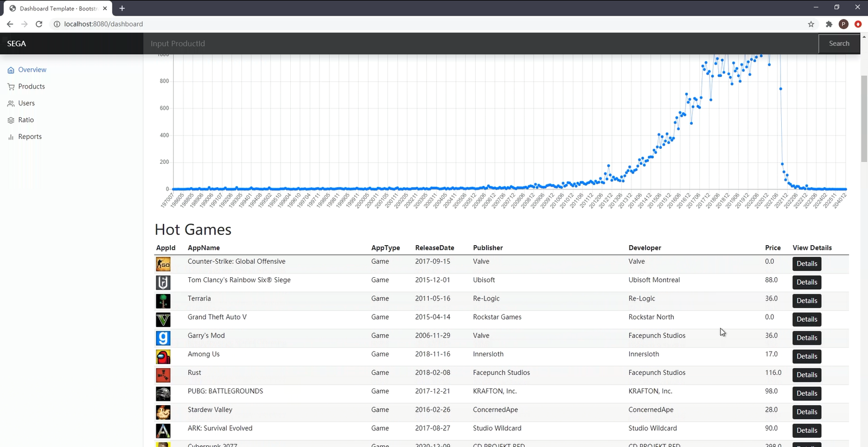Click the Ubisoft Montreal developer cell
868x447 pixels.
point(654,280)
